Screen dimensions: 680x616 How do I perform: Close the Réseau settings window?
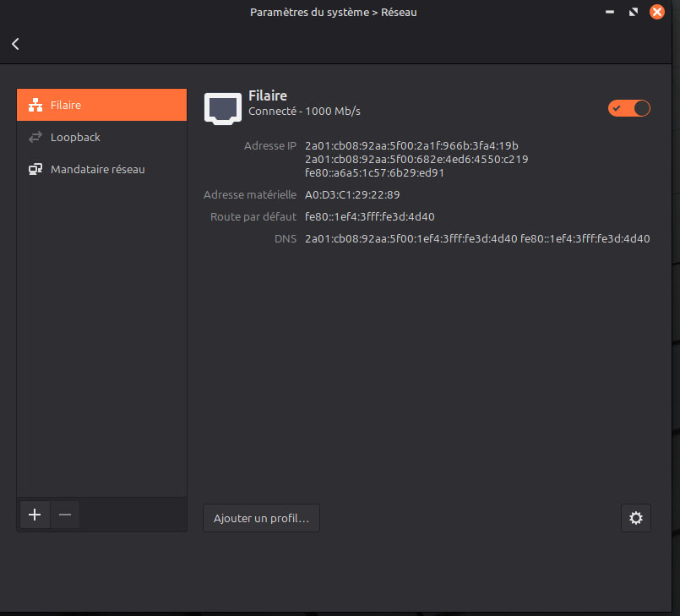[656, 12]
